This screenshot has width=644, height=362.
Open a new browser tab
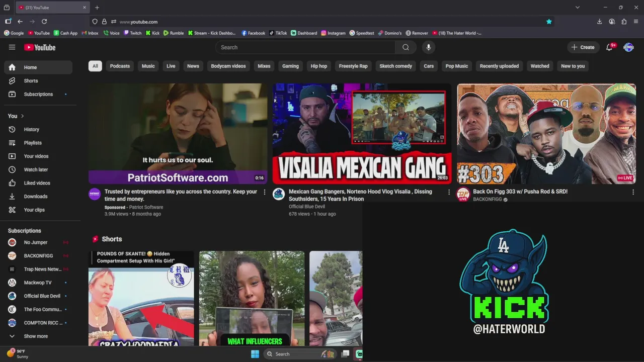point(97,8)
